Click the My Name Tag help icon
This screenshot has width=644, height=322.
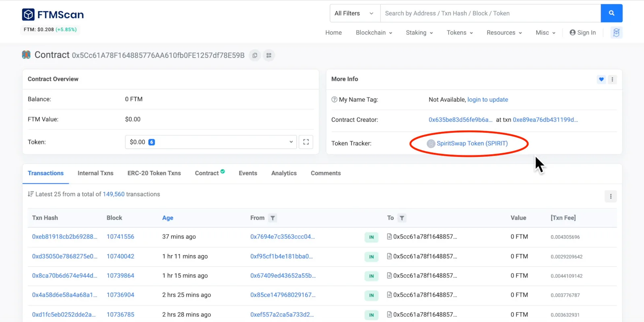click(x=334, y=99)
